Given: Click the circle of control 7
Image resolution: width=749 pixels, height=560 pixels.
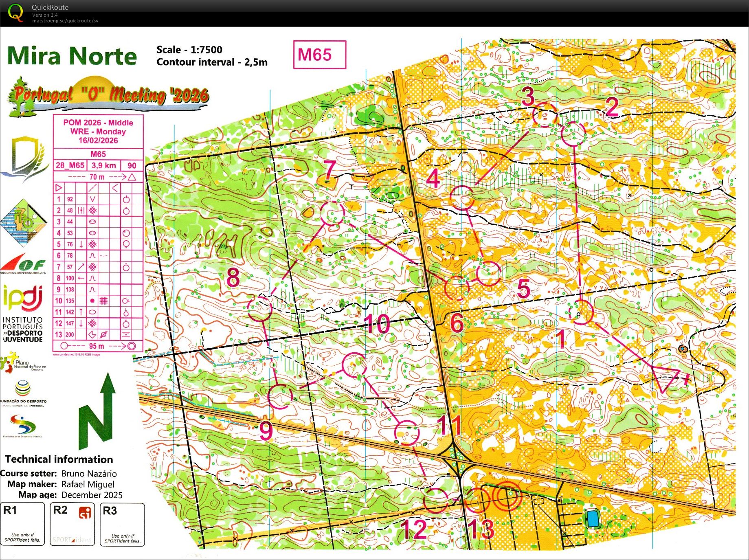Looking at the screenshot, I should (332, 213).
